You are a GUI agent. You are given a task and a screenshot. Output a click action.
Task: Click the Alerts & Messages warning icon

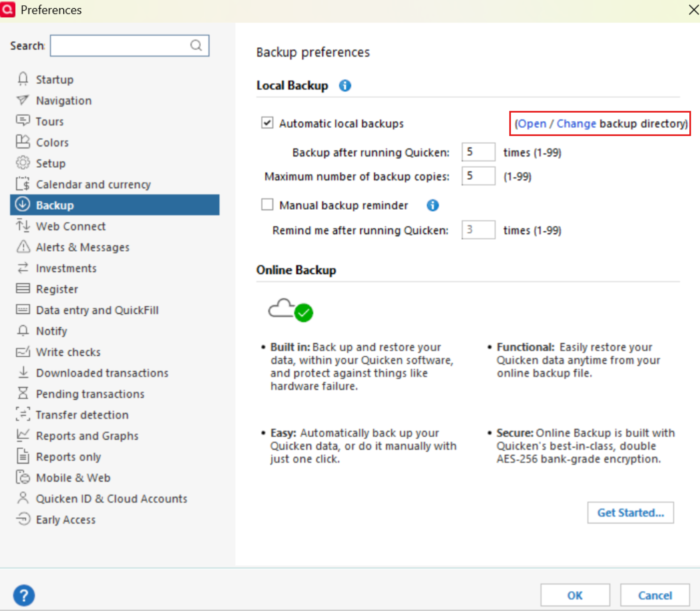click(x=23, y=247)
